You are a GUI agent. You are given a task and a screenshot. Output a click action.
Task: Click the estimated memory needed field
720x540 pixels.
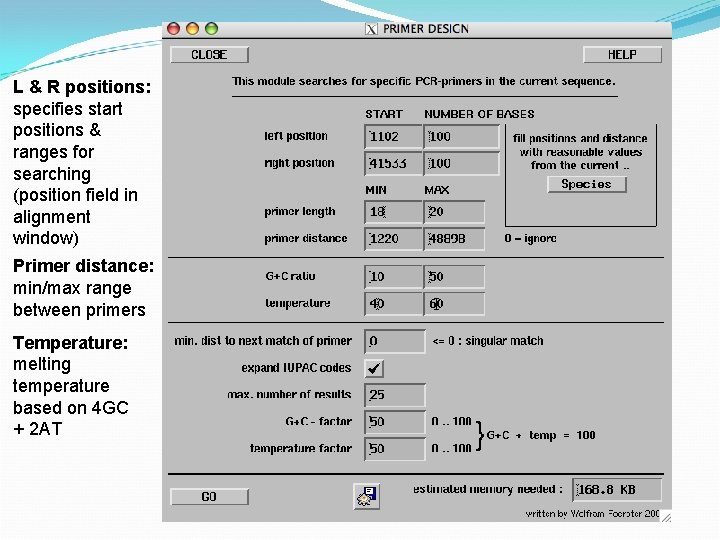coord(617,490)
